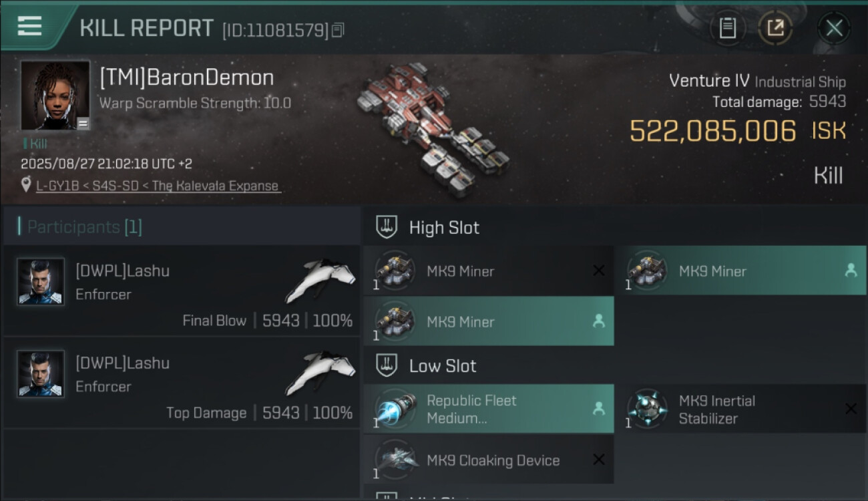Select destroyed MK9 Miner with X mark

488,271
